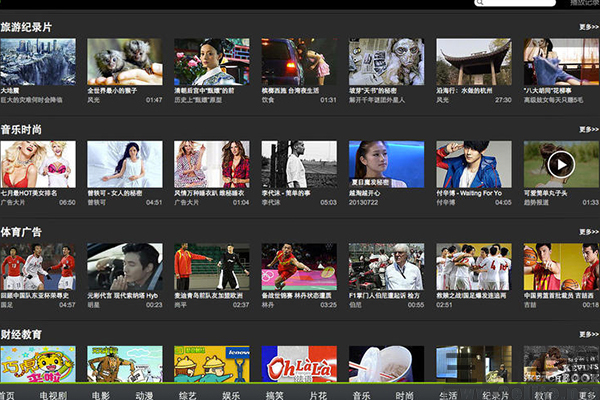Open the Oh La La French flag thumbnail
The width and height of the screenshot is (600, 400).
(299, 364)
